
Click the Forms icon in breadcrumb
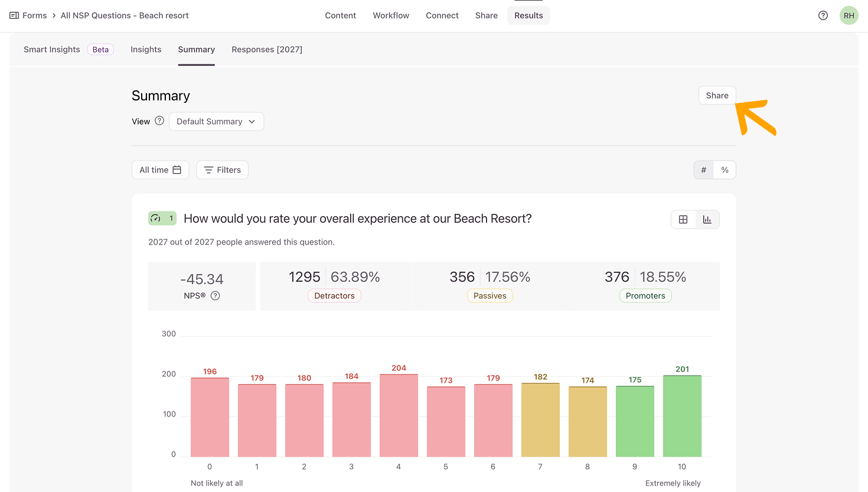click(14, 15)
